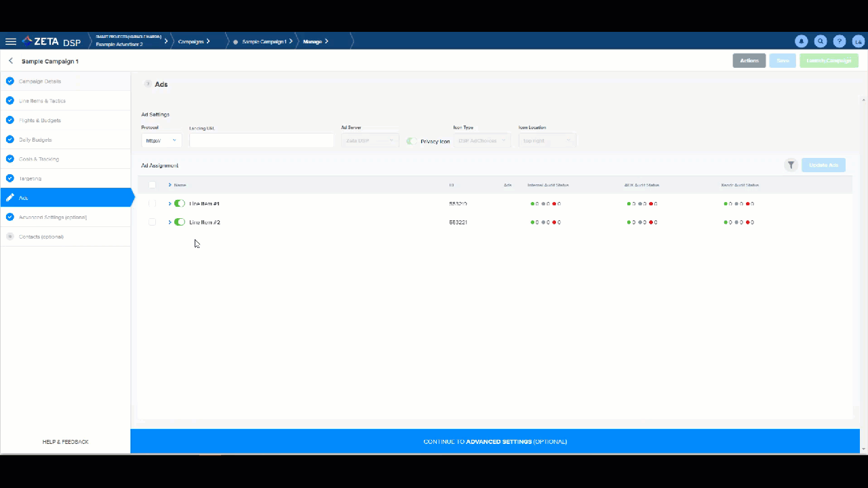Continue to Advanced Settings
Screen dimensions: 868x488
pyautogui.click(x=495, y=442)
